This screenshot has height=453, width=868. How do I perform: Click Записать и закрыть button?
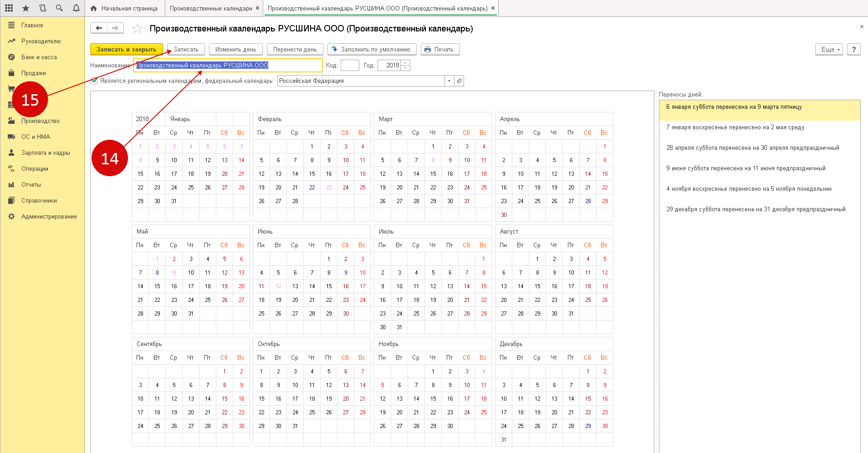click(126, 49)
